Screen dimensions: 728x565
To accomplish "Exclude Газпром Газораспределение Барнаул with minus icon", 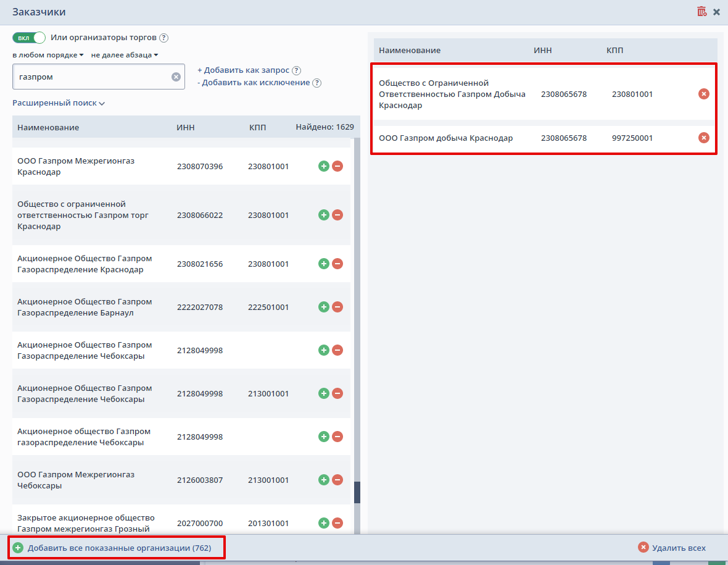I will (x=337, y=307).
